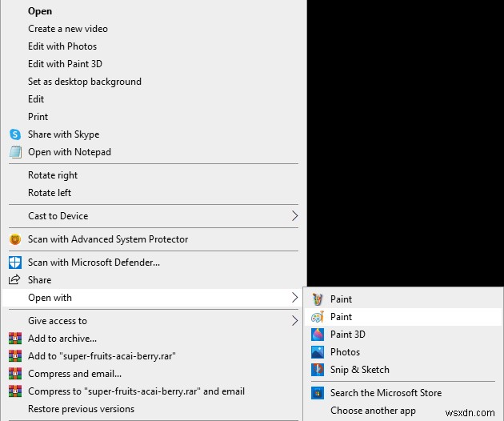This screenshot has width=504, height=421.
Task: Open with the highlighted Paint entry
Action: 402,317
